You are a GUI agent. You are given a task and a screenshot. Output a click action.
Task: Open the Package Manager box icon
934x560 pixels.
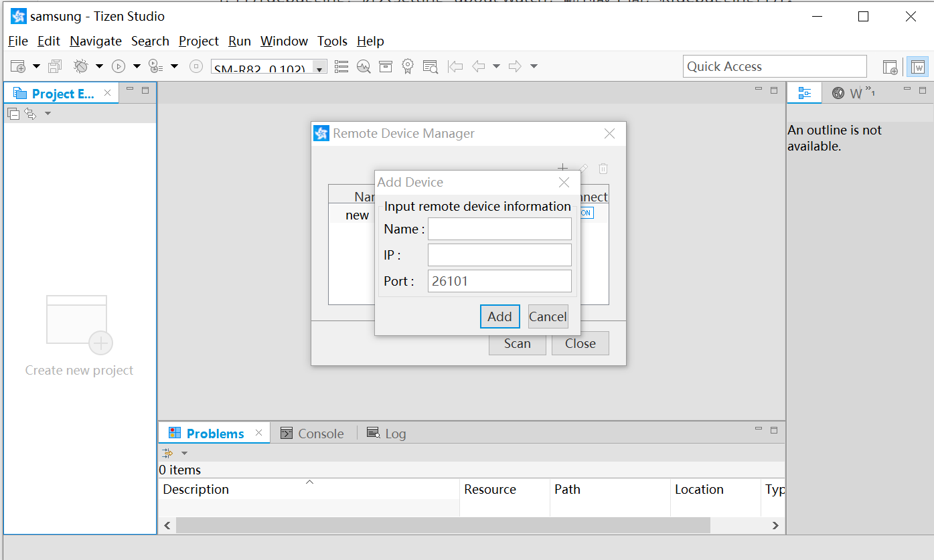point(386,66)
